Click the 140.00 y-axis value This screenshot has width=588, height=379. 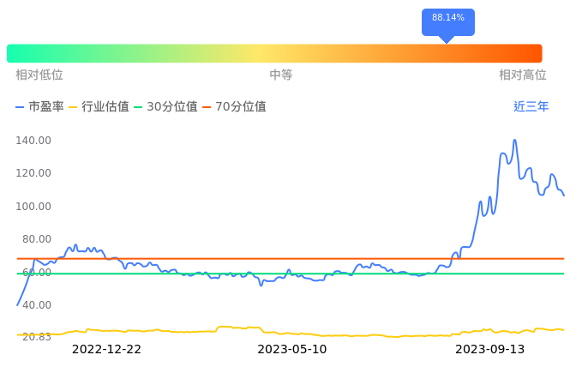[34, 140]
